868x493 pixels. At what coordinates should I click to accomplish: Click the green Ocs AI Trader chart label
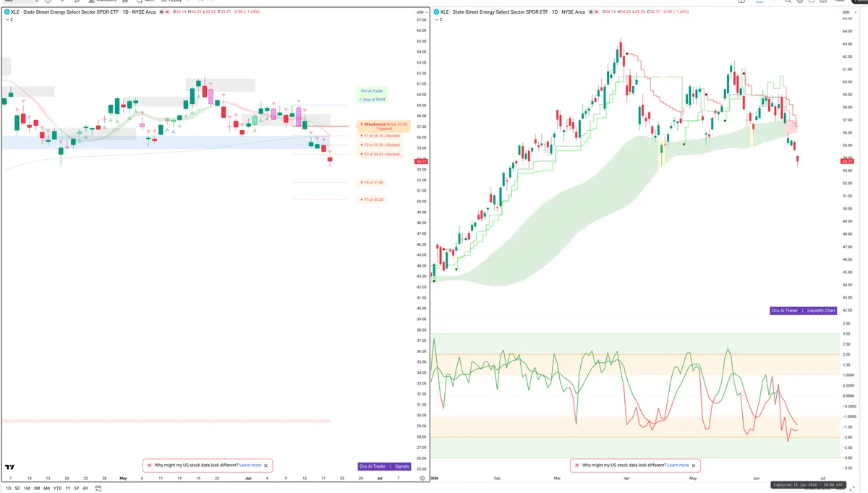coord(372,91)
